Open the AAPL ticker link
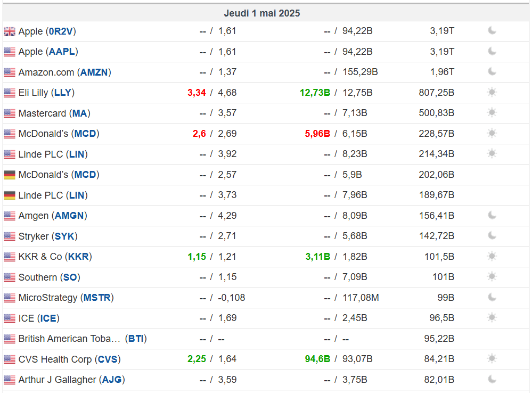 (x=62, y=52)
